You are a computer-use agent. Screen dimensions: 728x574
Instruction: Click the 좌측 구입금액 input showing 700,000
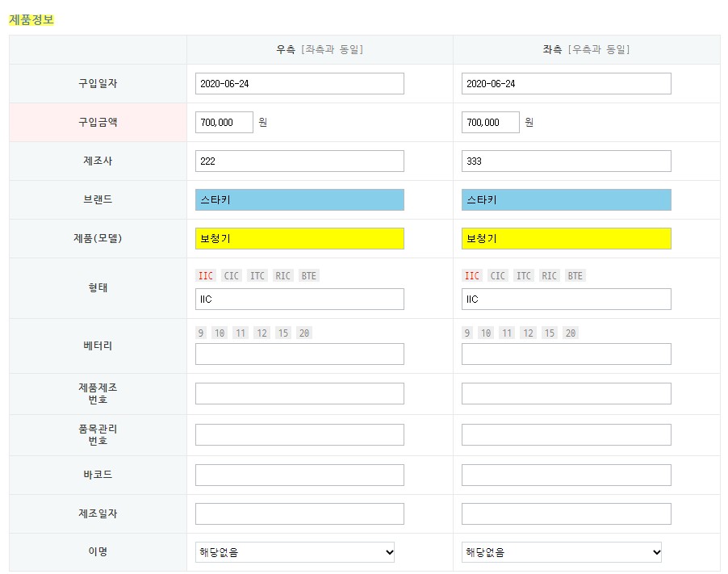coord(490,123)
